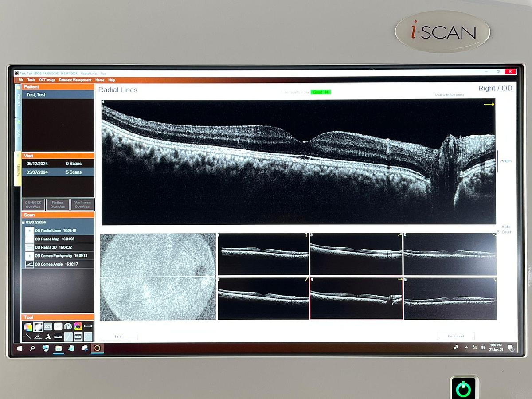Click the OCT tool icon
Image resolution: width=532 pixels, height=399 pixels.
click(48, 327)
